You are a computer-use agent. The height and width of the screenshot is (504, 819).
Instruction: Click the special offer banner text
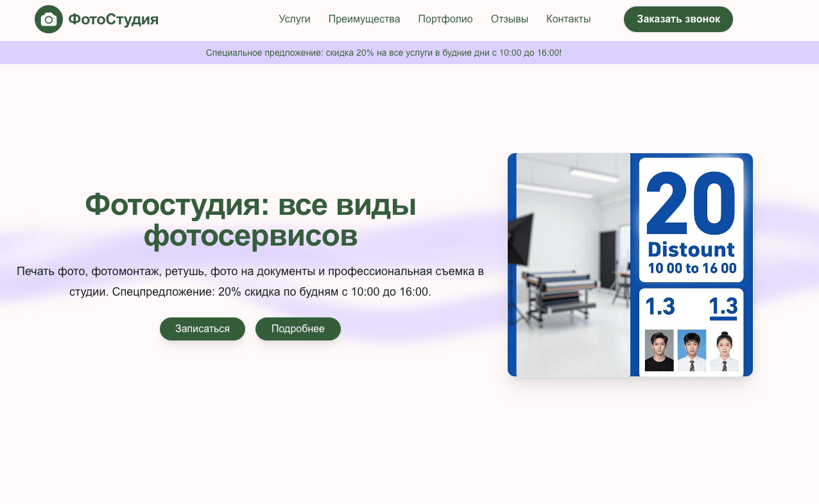[x=384, y=53]
